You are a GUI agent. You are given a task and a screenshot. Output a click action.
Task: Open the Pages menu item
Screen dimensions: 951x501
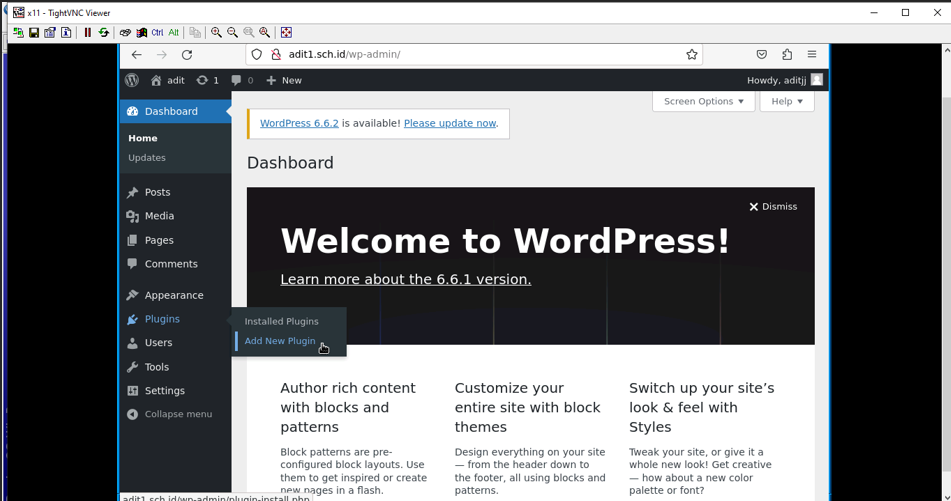[175, 240]
